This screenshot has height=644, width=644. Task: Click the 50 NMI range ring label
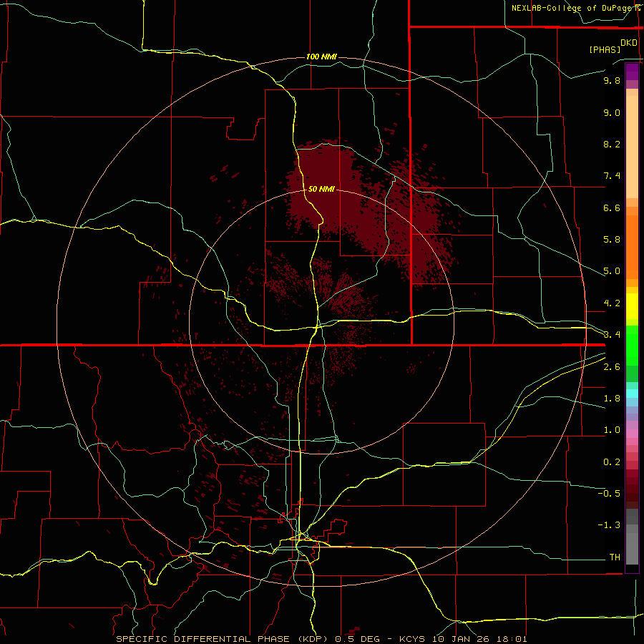pyautogui.click(x=321, y=189)
